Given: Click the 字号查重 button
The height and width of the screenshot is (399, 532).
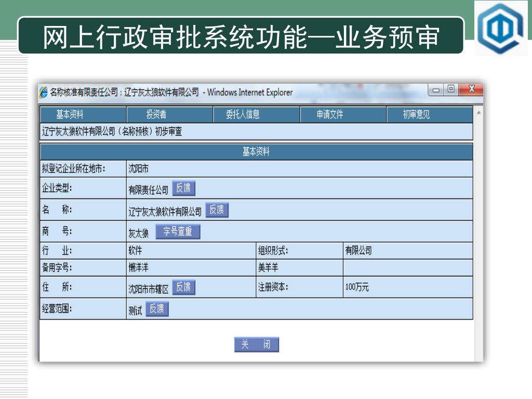Looking at the screenshot, I should click(178, 231).
